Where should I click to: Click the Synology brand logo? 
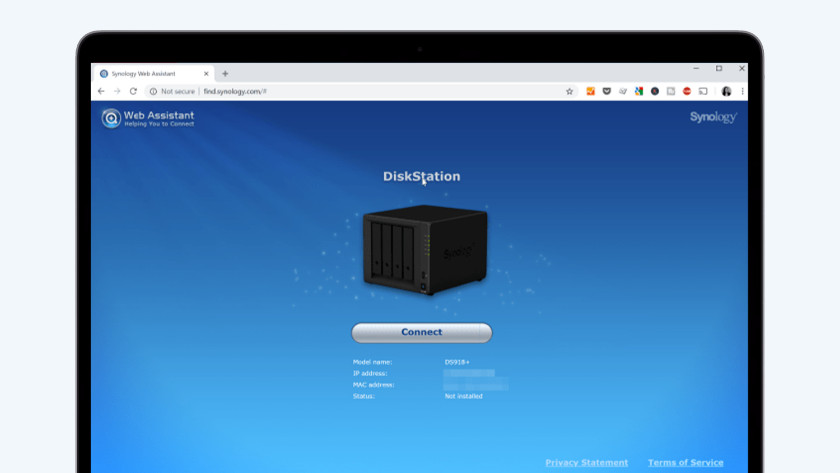tap(713, 117)
